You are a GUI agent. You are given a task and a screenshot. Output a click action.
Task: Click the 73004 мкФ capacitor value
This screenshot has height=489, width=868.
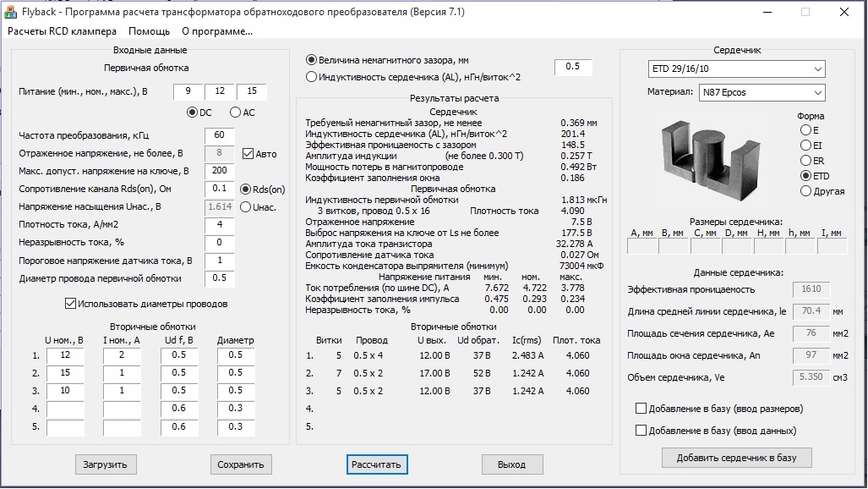tap(581, 266)
